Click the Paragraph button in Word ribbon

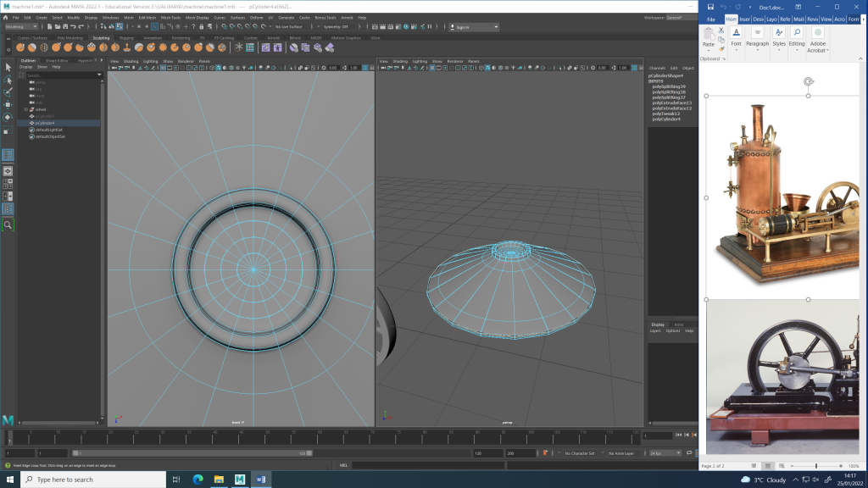point(757,39)
